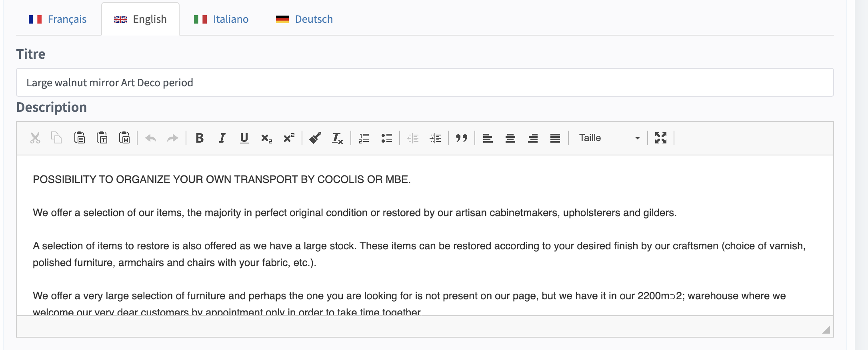Image resolution: width=868 pixels, height=350 pixels.
Task: Select the English language tab
Action: (140, 19)
